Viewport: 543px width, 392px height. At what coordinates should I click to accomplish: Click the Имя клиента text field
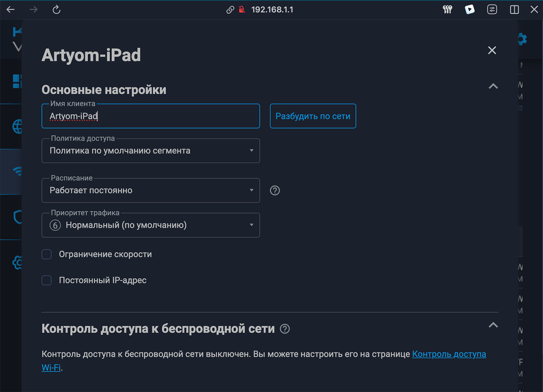click(x=151, y=116)
